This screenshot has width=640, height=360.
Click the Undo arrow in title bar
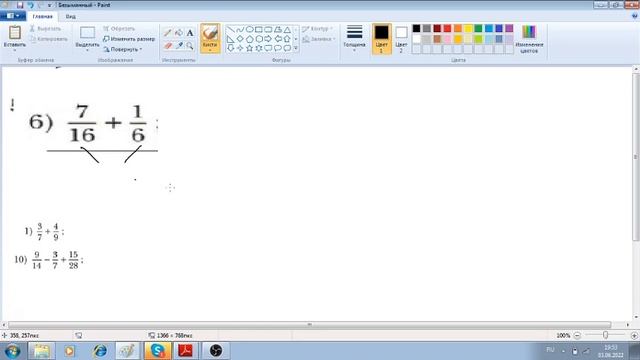point(30,5)
